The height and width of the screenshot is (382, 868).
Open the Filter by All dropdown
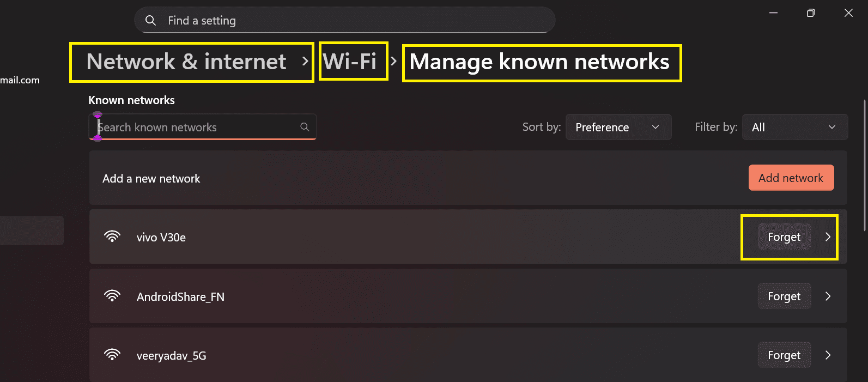(x=794, y=127)
